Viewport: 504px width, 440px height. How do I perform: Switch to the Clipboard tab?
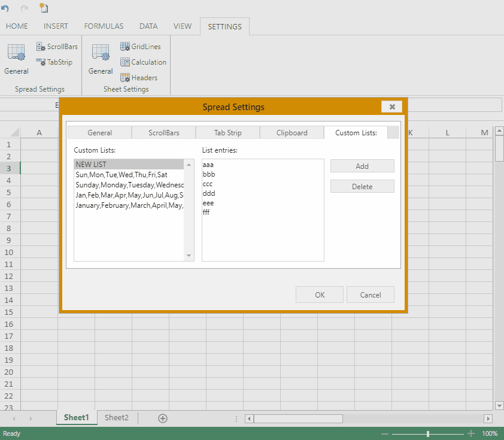(x=292, y=133)
